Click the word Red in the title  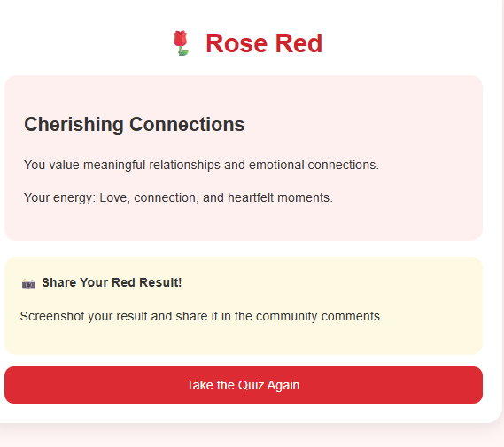[x=299, y=43]
